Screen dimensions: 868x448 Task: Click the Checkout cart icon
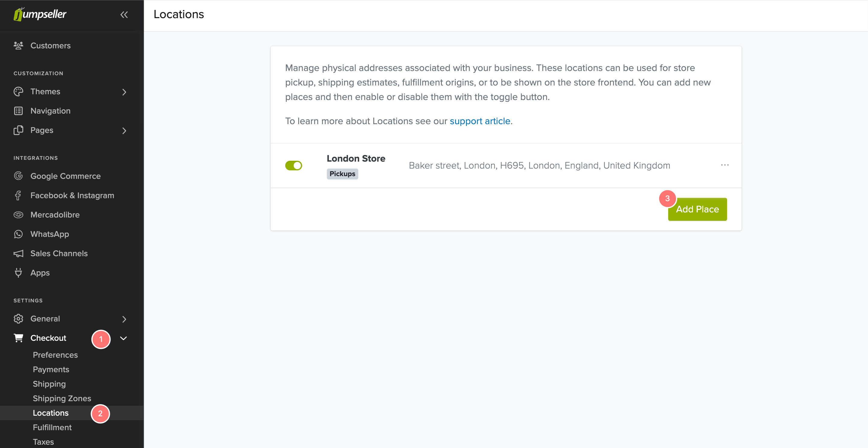18,338
